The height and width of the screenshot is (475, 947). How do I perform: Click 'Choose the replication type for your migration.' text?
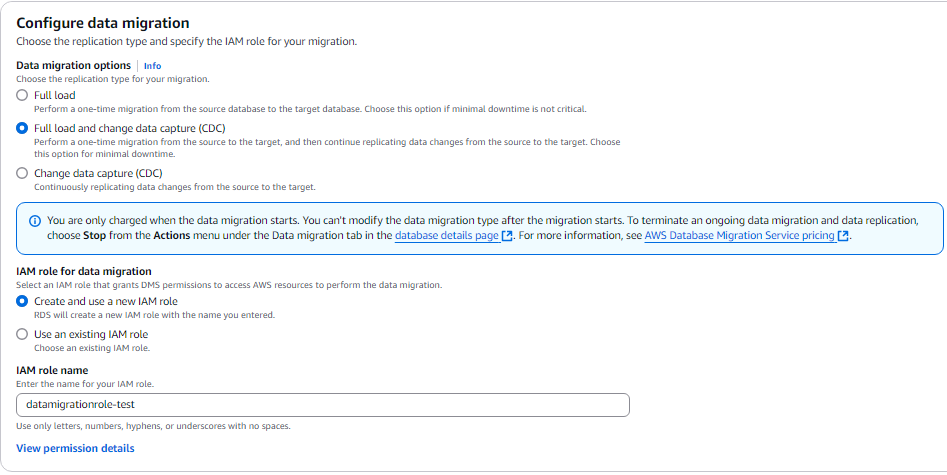(x=113, y=79)
